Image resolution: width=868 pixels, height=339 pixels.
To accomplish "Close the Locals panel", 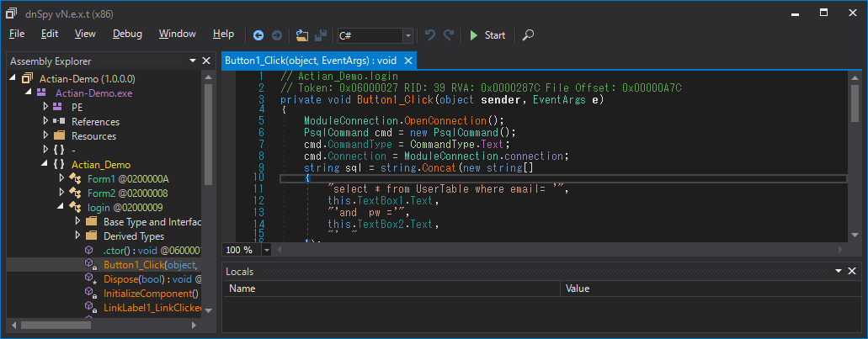I will [x=853, y=271].
